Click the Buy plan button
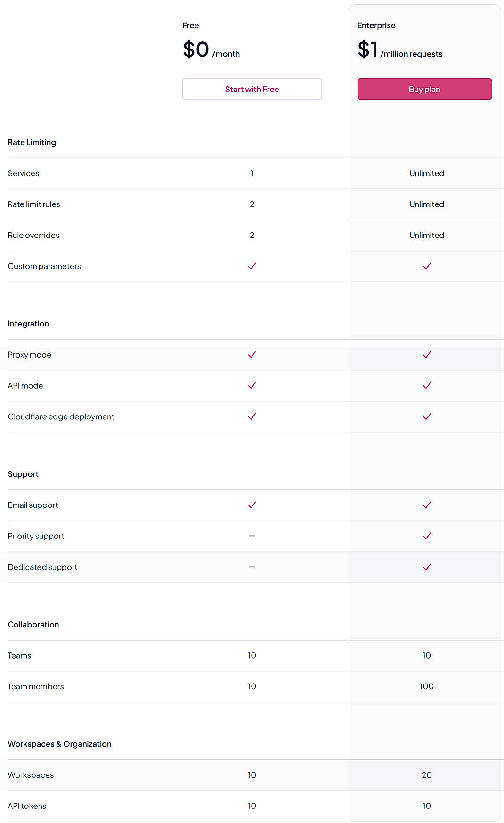Image resolution: width=504 pixels, height=823 pixels. [x=424, y=89]
